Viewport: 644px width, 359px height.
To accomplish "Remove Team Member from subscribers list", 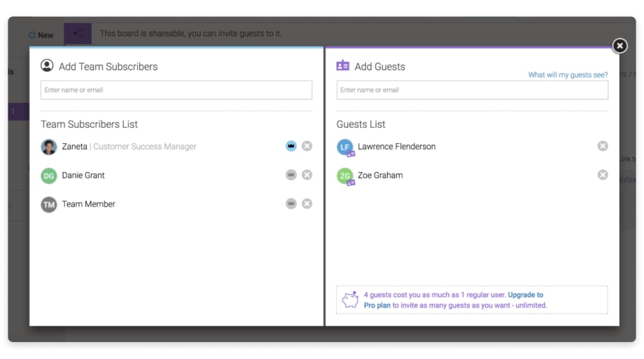I will (306, 204).
